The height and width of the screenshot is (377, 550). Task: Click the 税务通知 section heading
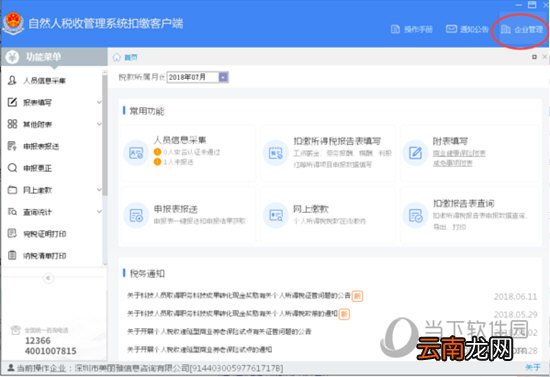pyautogui.click(x=147, y=274)
